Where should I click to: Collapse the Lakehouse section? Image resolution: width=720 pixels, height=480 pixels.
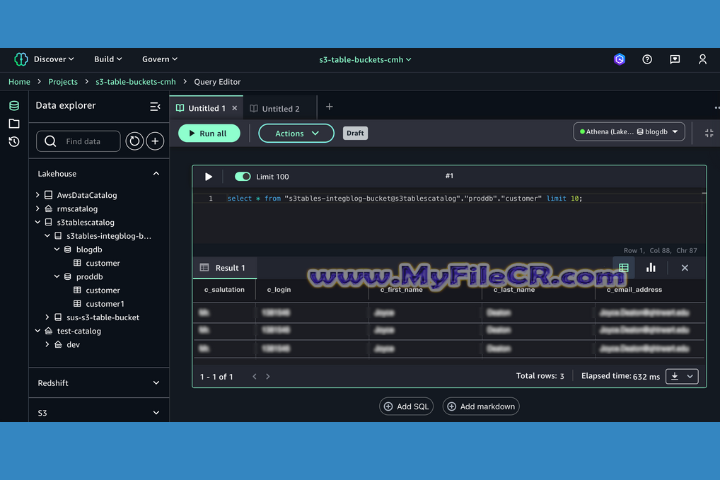156,174
